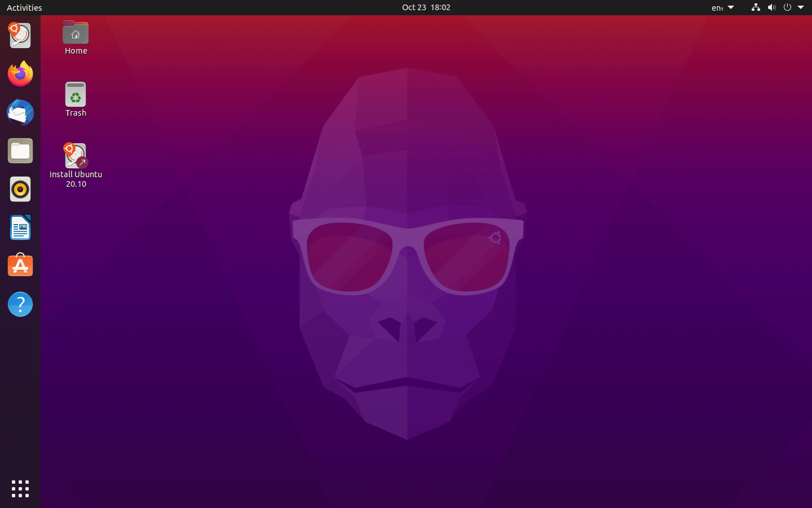Click Activities in the top bar
Image resolution: width=812 pixels, height=508 pixels.
[24, 7]
